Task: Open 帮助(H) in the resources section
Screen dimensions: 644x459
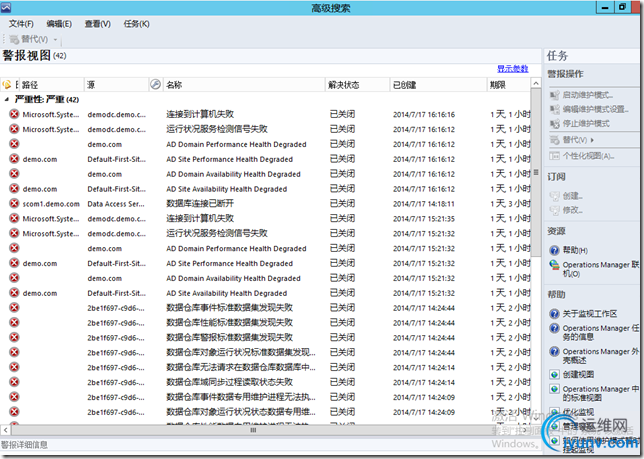Action: 575,250
